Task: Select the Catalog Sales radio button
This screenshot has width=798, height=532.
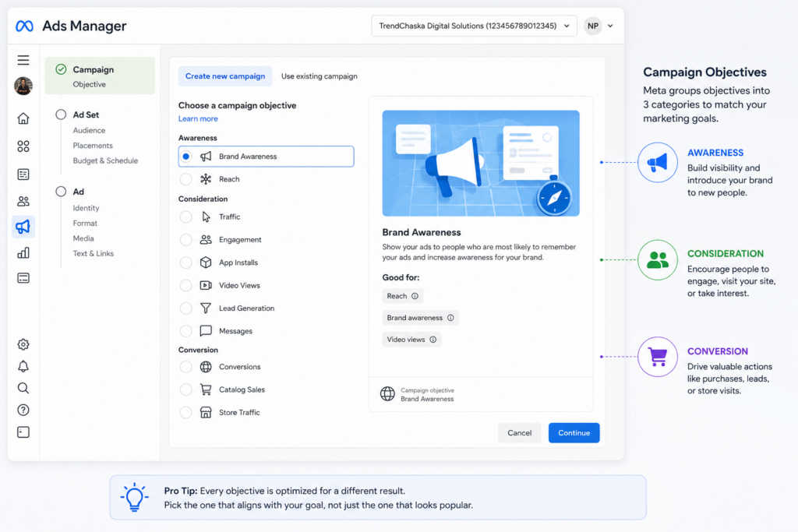Action: pos(186,389)
